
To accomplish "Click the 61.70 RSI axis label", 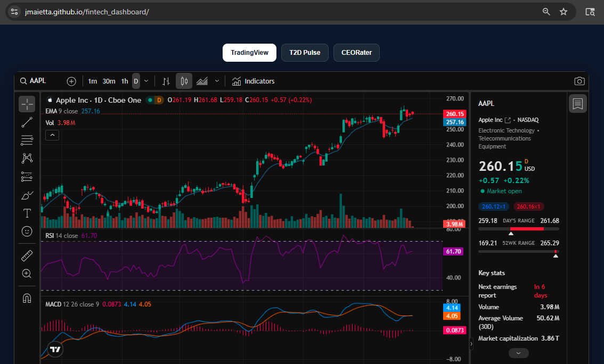I will coord(453,251).
